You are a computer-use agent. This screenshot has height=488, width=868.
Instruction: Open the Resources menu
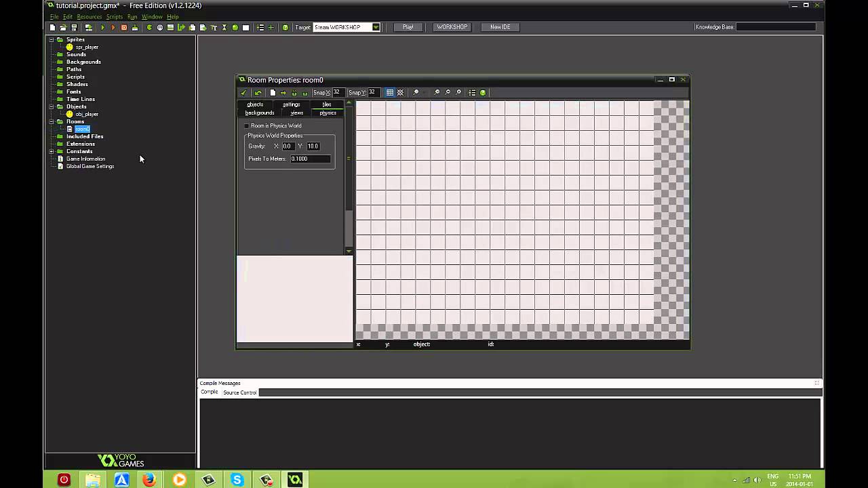pos(89,16)
